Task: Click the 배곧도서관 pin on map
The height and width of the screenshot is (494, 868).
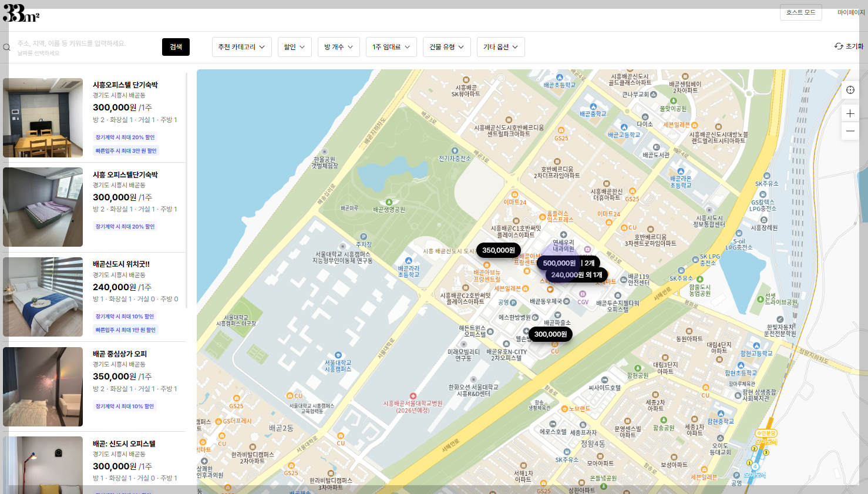Action: click(656, 147)
